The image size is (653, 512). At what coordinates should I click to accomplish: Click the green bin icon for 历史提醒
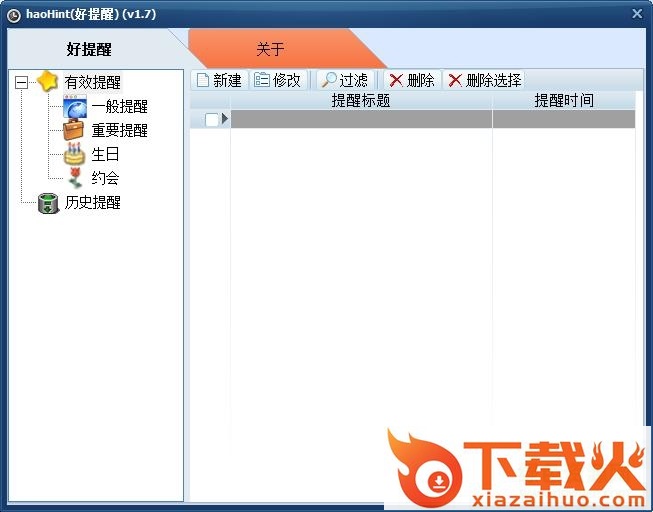click(48, 203)
